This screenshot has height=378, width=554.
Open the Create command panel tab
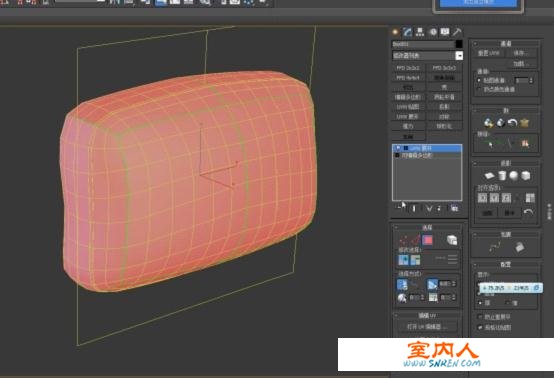coord(395,32)
